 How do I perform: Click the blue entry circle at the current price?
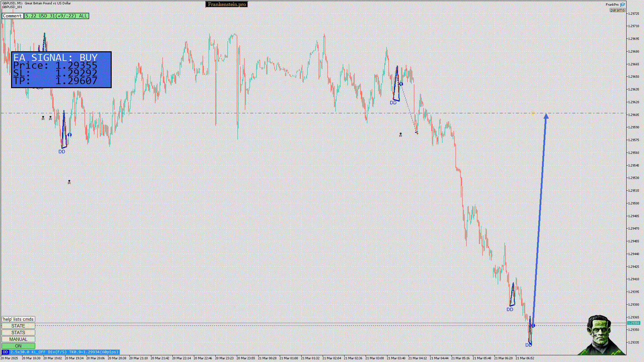tap(533, 325)
